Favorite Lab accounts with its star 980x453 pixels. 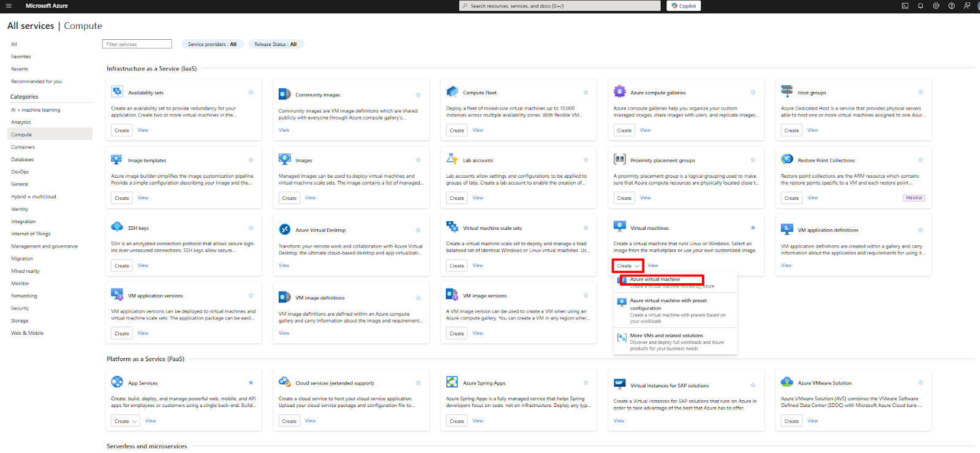(x=586, y=160)
